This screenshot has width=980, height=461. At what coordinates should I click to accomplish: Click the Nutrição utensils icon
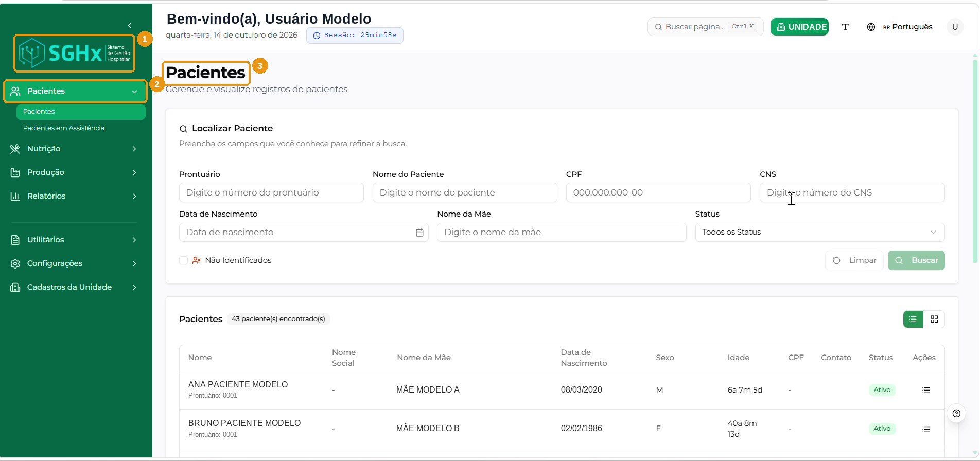pos(15,149)
